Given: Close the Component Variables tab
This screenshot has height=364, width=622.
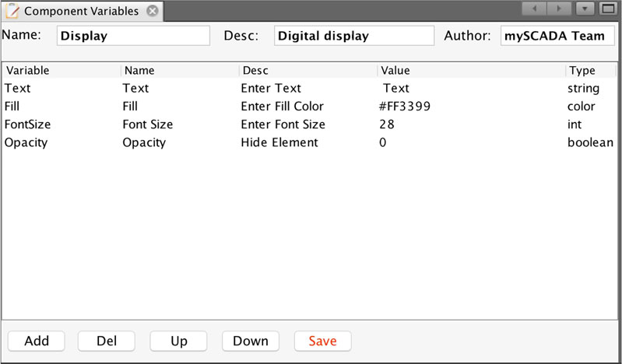Looking at the screenshot, I should 153,11.
